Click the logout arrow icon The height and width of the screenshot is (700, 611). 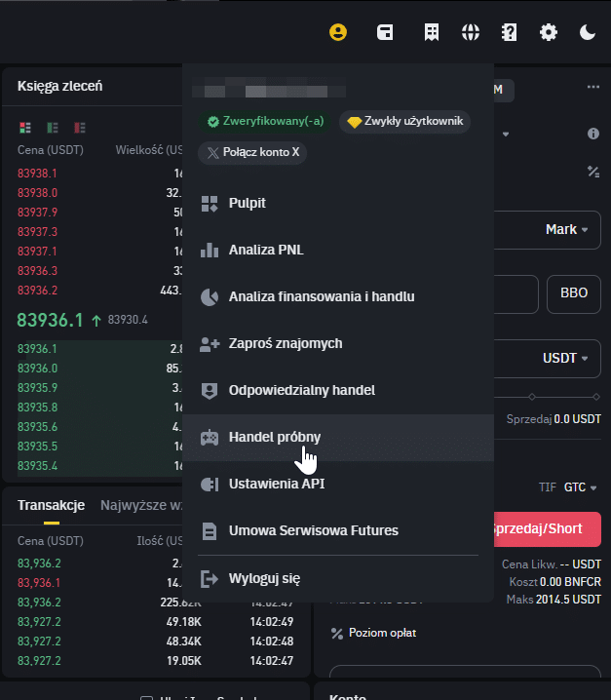[210, 579]
